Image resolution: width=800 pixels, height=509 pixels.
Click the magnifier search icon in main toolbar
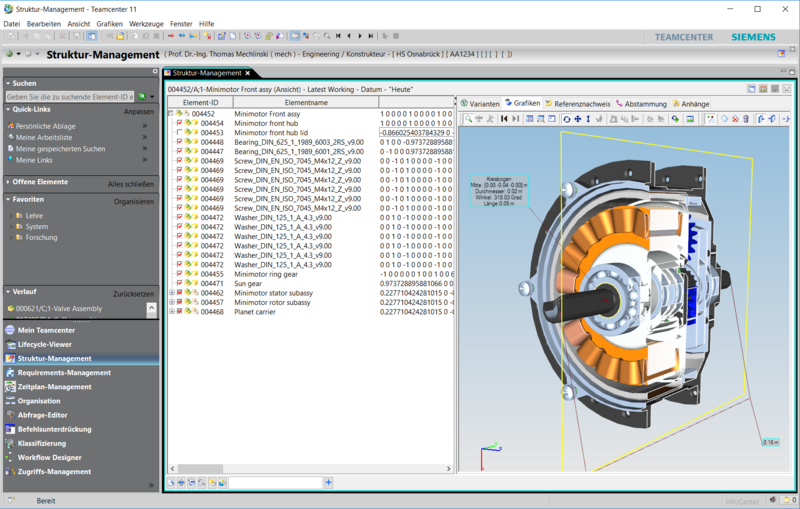[x=327, y=36]
